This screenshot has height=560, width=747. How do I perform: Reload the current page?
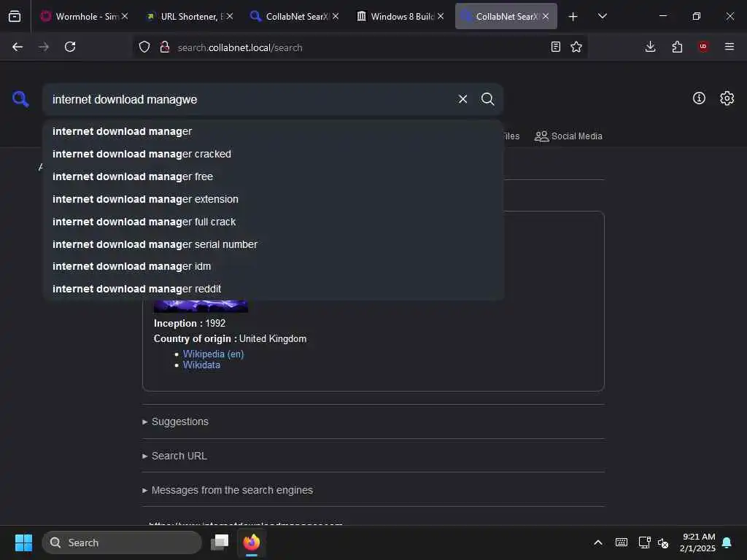(x=70, y=47)
